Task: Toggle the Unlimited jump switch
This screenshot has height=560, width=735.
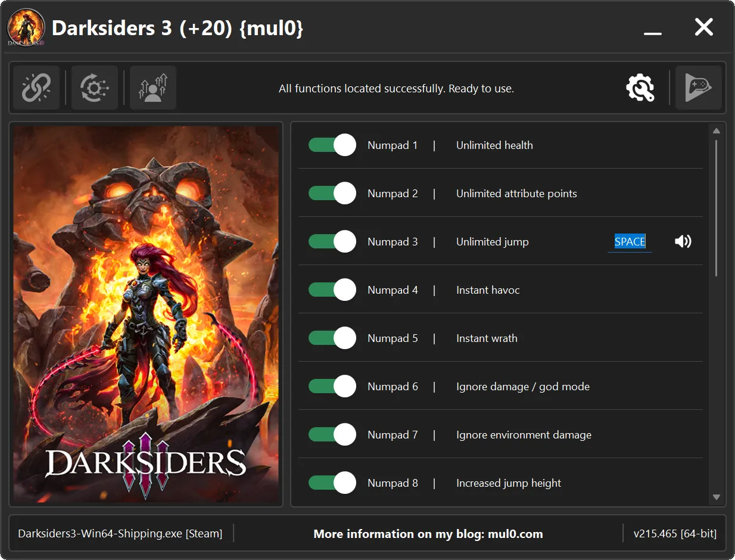Action: [332, 241]
